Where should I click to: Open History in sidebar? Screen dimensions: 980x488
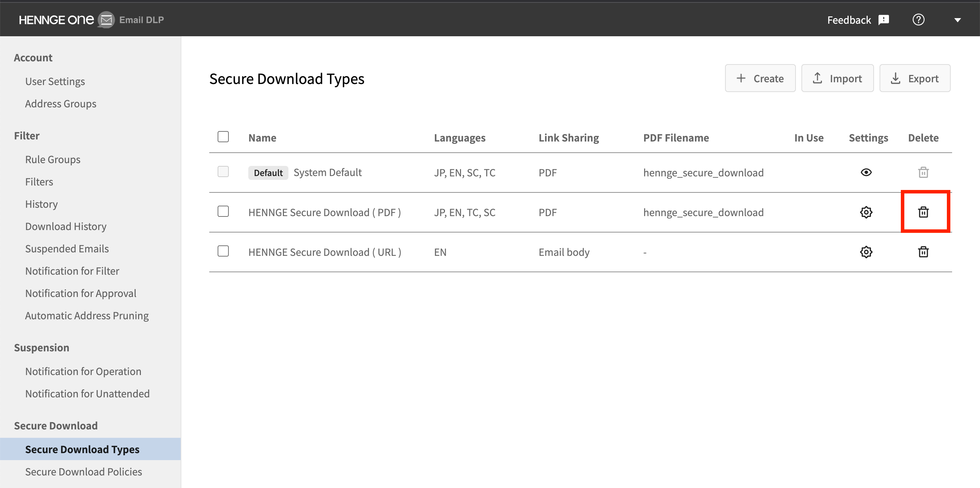point(42,204)
